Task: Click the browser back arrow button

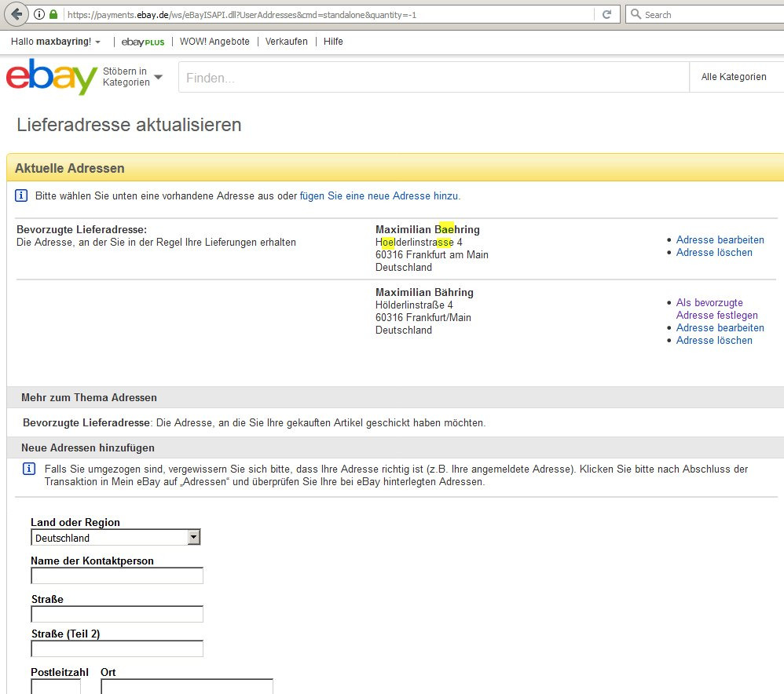Action: [16, 14]
